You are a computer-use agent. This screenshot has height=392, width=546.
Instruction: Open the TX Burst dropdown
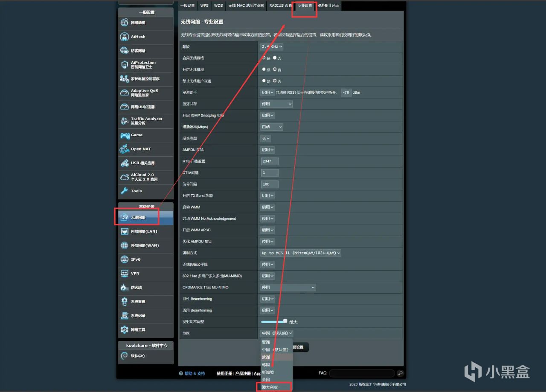pos(267,196)
